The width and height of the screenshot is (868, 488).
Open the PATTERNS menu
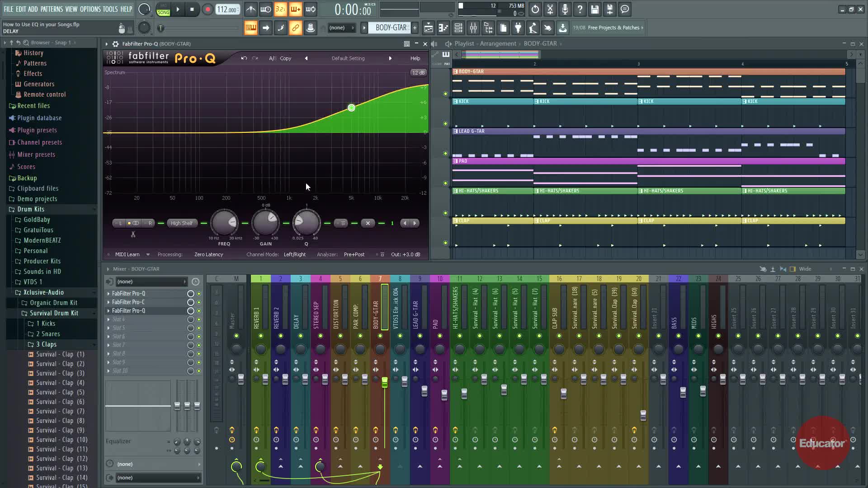point(52,9)
